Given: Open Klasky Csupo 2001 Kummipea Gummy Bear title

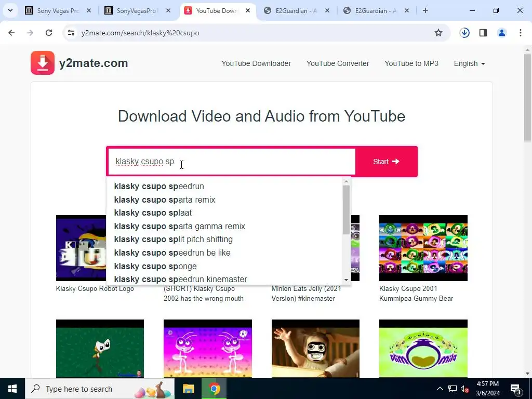Looking at the screenshot, I should pos(416,294).
